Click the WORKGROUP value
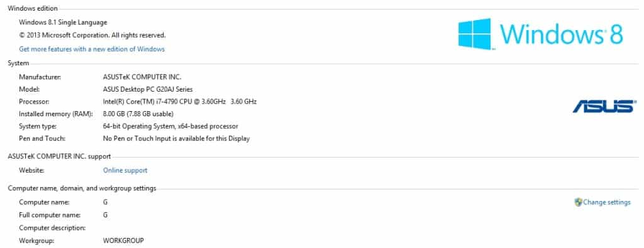Screen dimensions: 644x248 point(123,240)
